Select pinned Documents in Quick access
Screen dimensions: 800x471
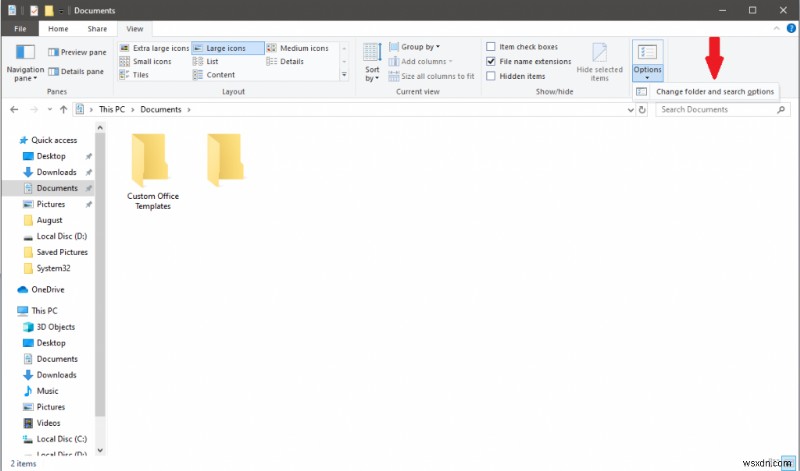(48, 188)
